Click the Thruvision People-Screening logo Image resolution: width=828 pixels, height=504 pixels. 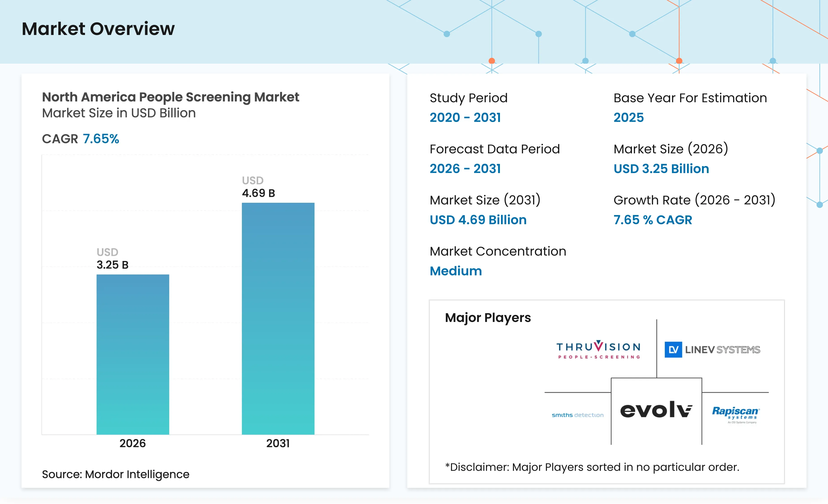[x=599, y=350]
